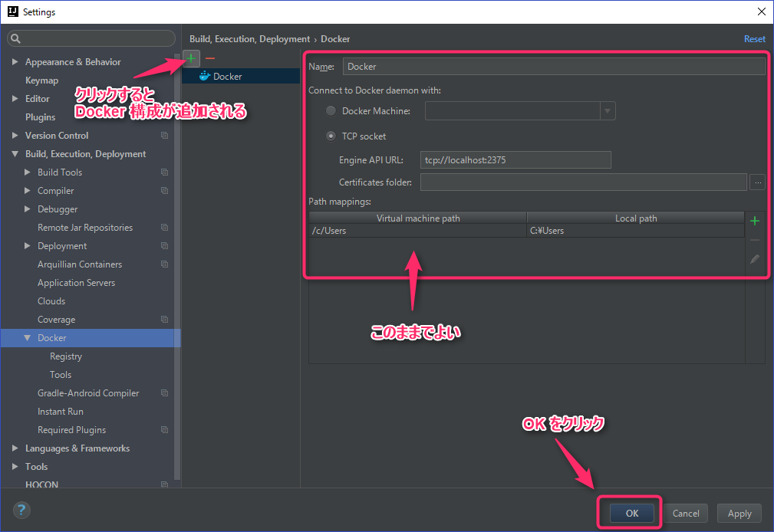This screenshot has width=774, height=532.
Task: Open Docker Tools settings
Action: point(61,375)
